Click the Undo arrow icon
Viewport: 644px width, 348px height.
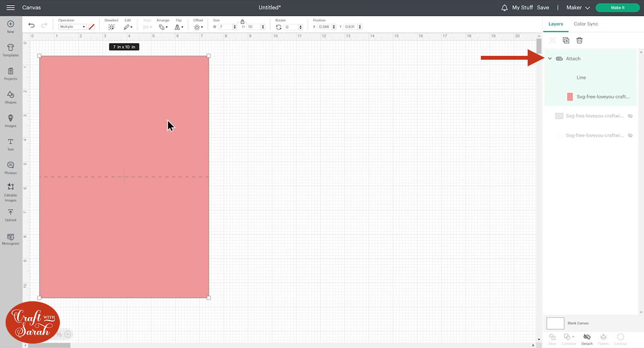click(x=31, y=26)
